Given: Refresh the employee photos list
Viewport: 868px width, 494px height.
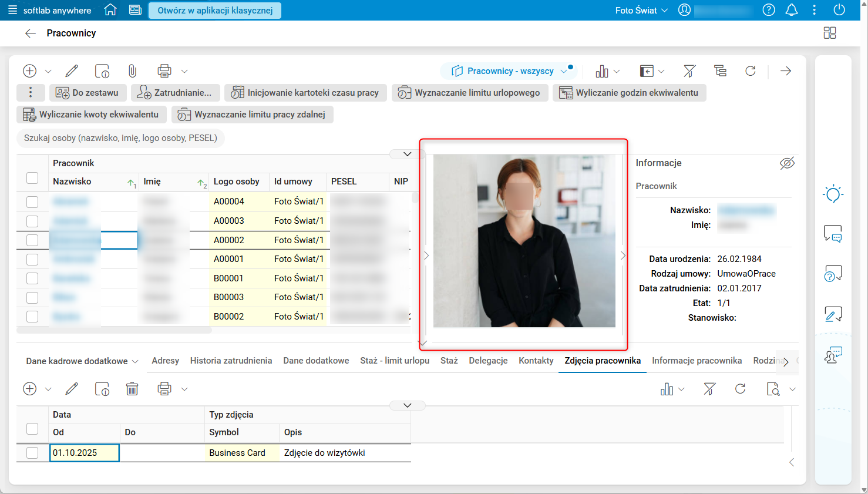Looking at the screenshot, I should 741,389.
